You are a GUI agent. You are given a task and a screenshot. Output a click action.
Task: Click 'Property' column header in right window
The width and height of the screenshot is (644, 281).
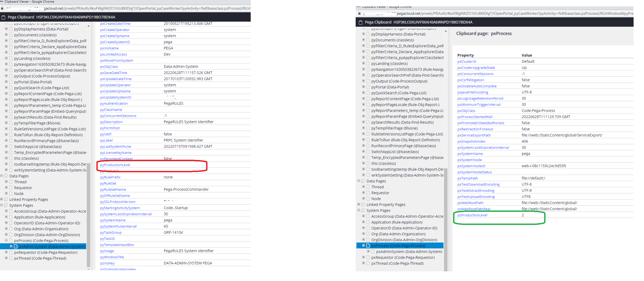click(465, 56)
